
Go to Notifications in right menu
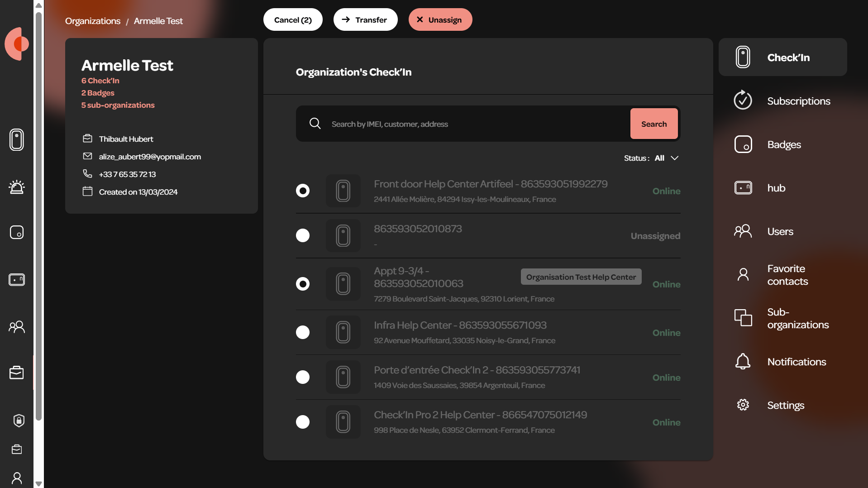click(783, 362)
